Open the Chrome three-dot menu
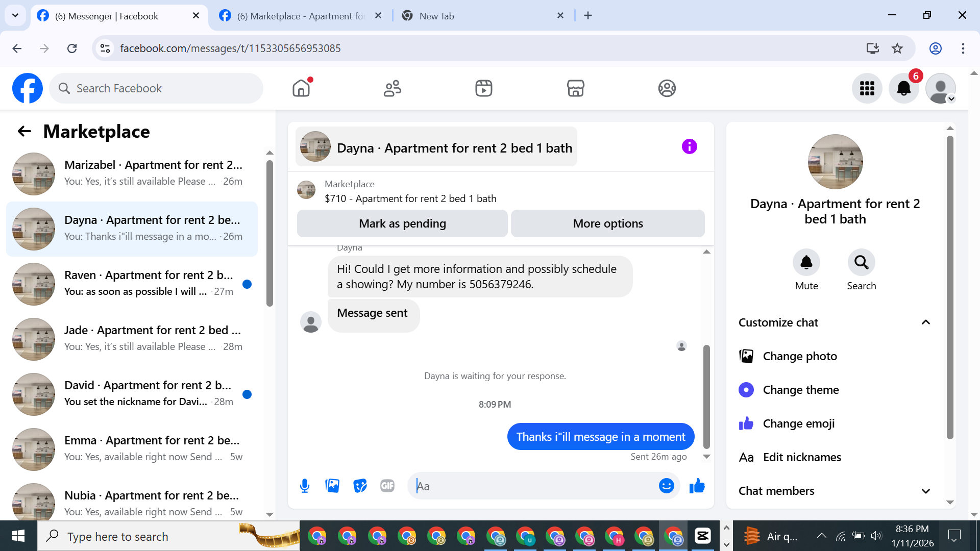The height and width of the screenshot is (551, 980). click(963, 48)
